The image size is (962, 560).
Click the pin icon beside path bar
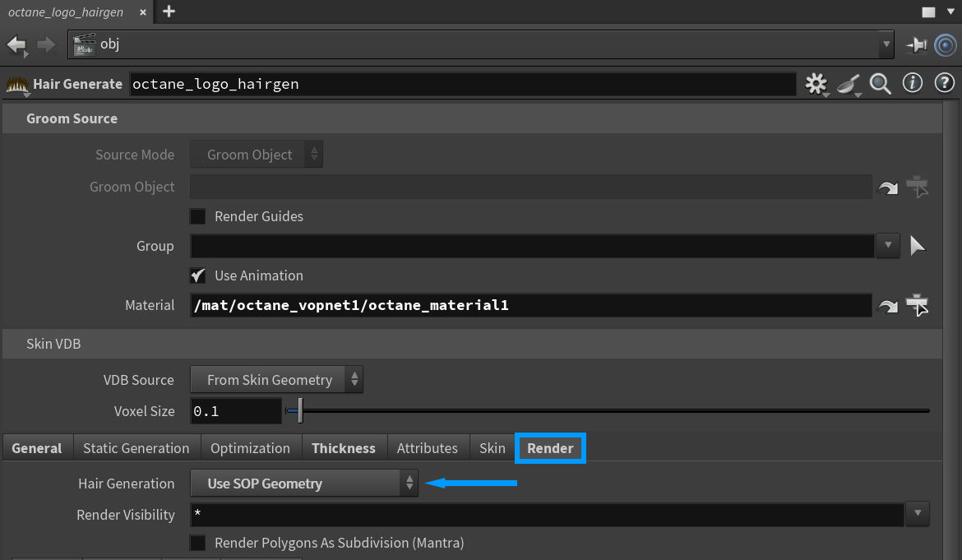click(x=916, y=45)
